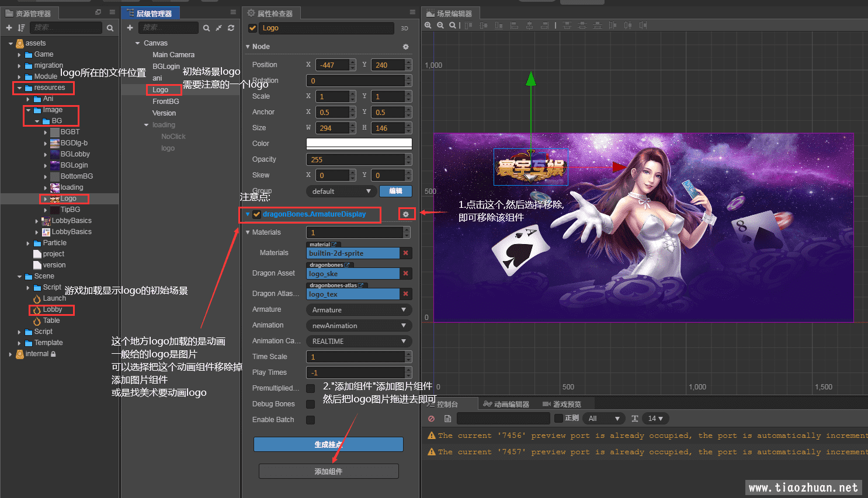Open the white Color swatch picker

point(359,144)
